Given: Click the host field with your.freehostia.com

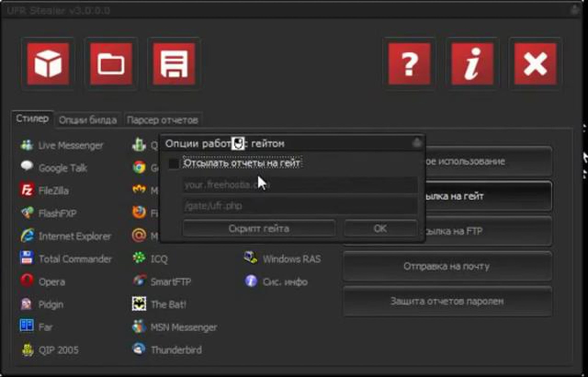Looking at the screenshot, I should (300, 185).
